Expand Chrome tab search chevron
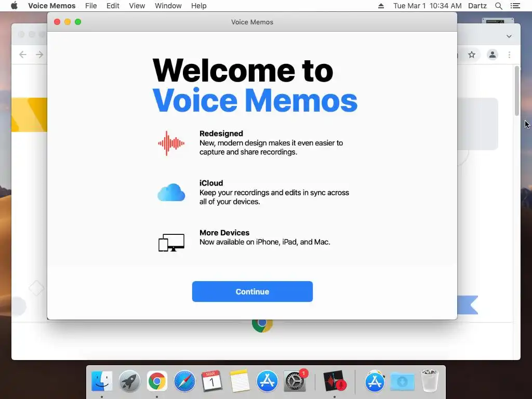Screen dimensions: 532x399 509,36
